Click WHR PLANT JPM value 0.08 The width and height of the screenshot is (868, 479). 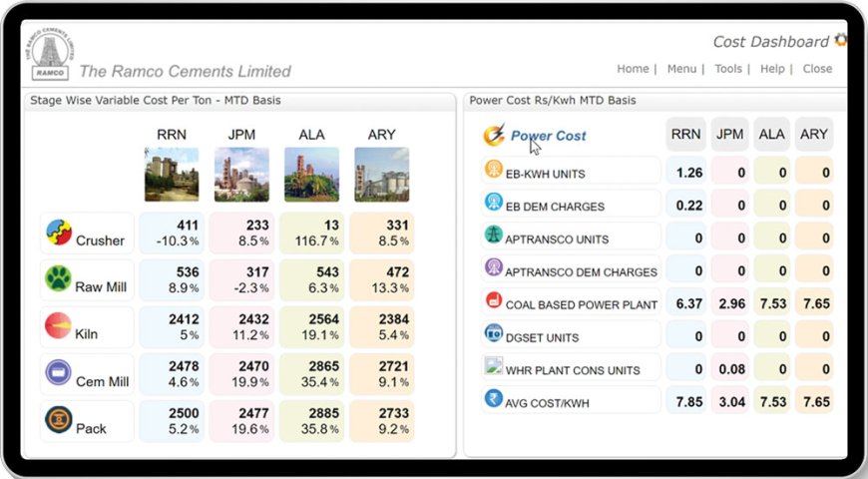729,369
